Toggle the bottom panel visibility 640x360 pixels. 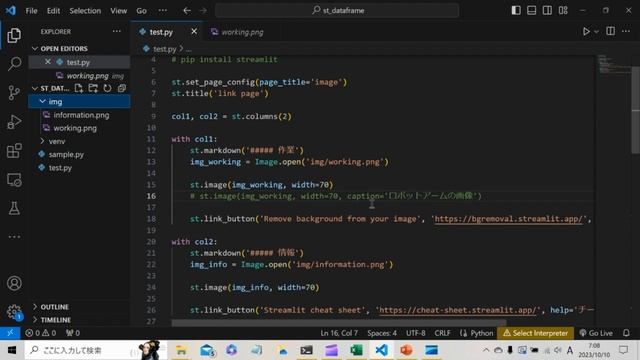tap(531, 10)
